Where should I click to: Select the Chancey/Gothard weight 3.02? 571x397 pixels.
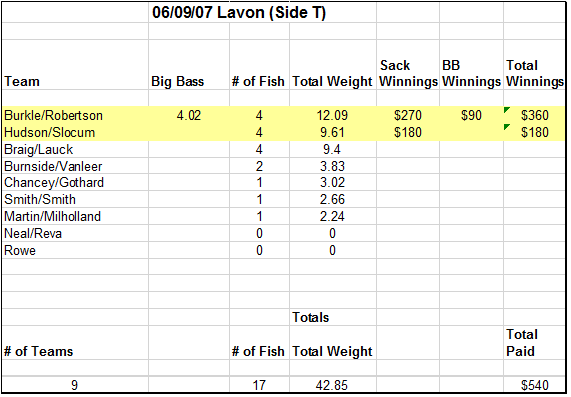click(332, 182)
